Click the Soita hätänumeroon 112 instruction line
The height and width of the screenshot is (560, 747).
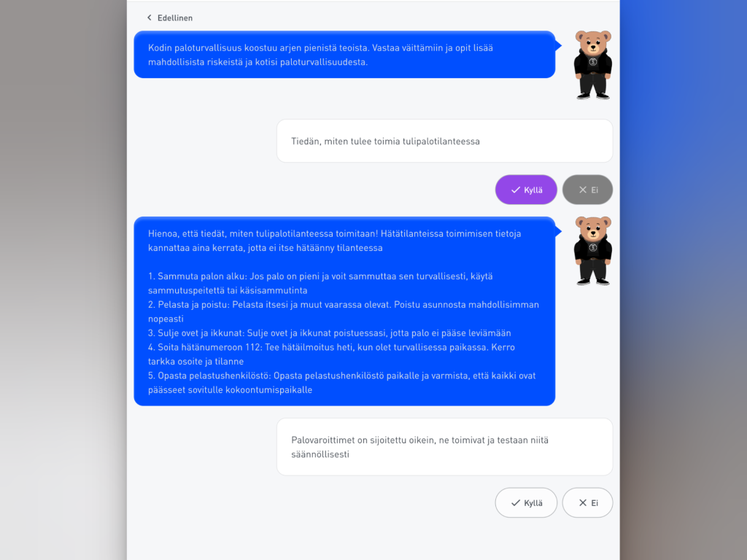[332, 354]
